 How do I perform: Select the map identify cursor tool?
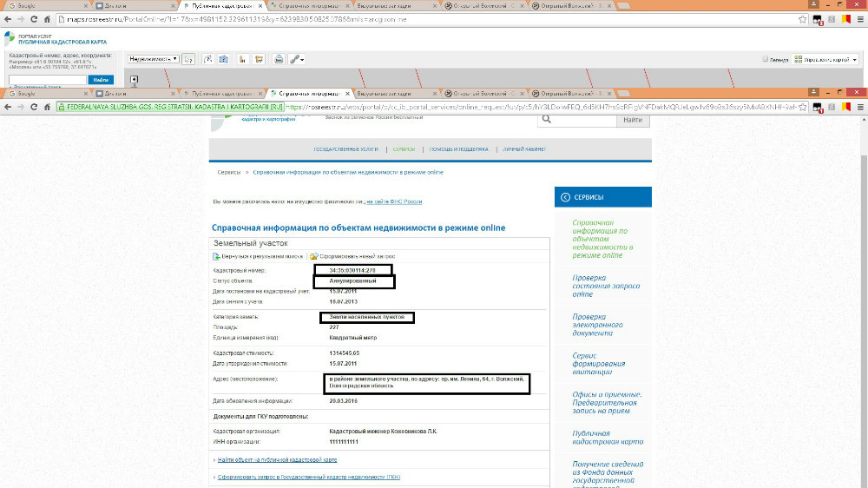[x=188, y=59]
